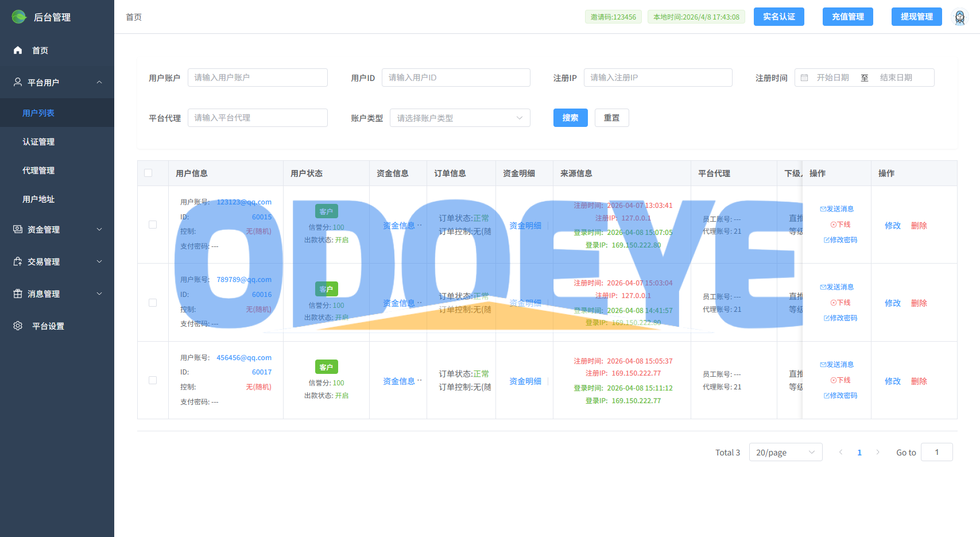Viewport: 980px width, 537px height.
Task: Expand the 资金管理 menu chevron
Action: 99,229
